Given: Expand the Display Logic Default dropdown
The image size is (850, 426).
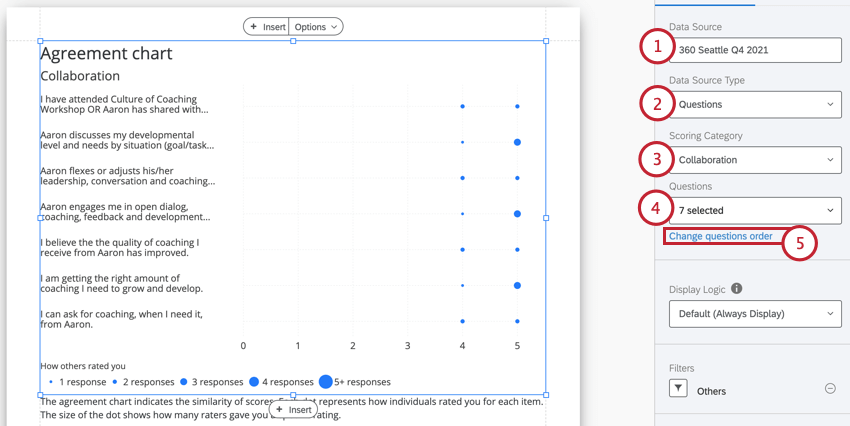Looking at the screenshot, I should pyautogui.click(x=755, y=314).
